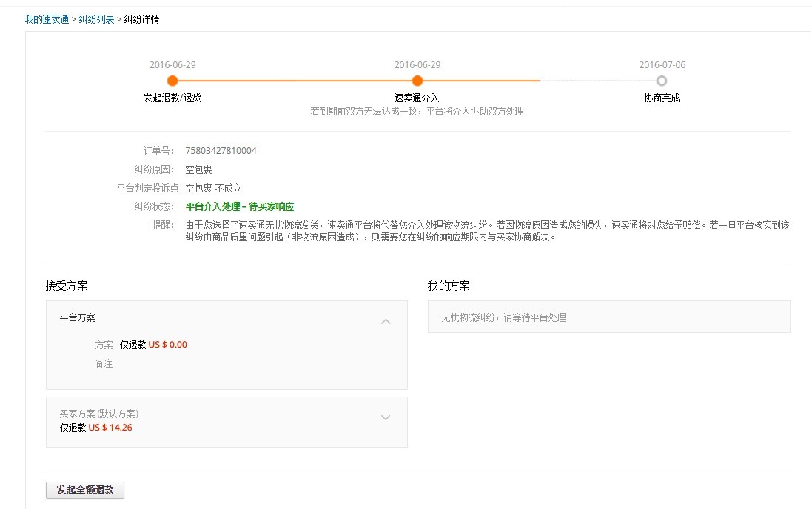The width and height of the screenshot is (812, 509).
Task: Click the 速卖通介入 timeline dot
Action: (x=417, y=81)
